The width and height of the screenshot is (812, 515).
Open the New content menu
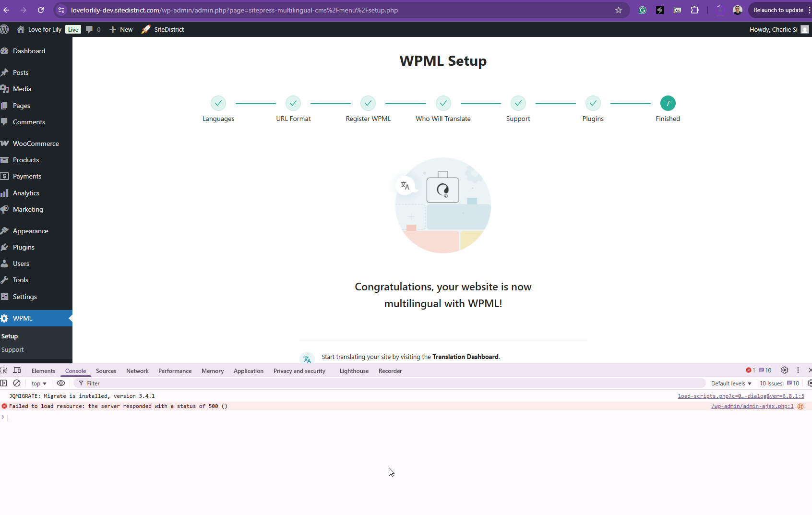[121, 29]
